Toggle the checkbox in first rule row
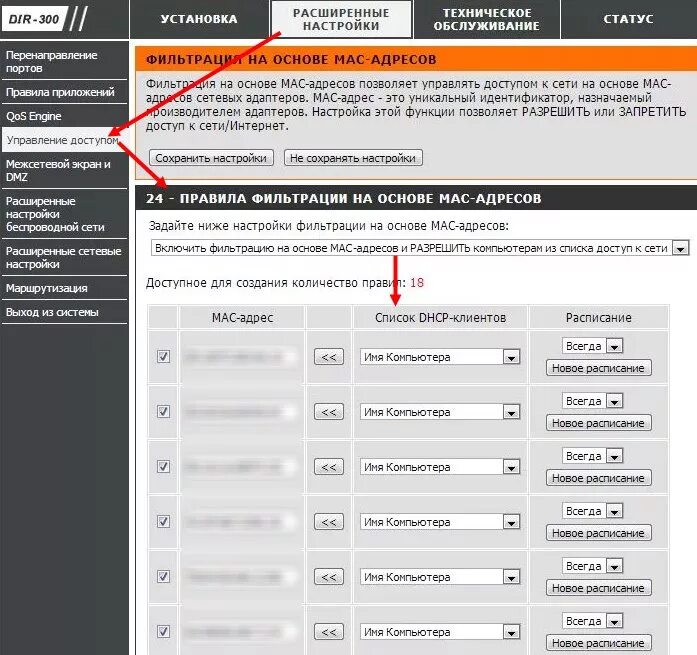 (163, 356)
